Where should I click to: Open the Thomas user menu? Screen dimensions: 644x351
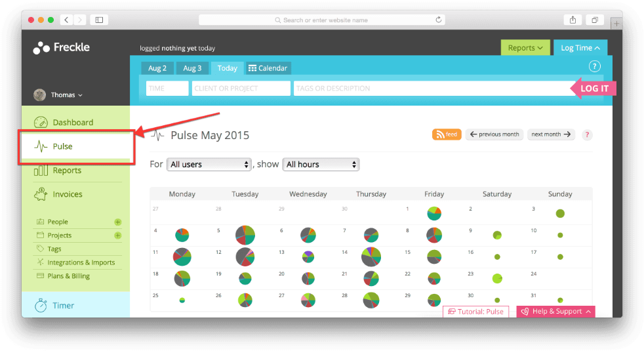coord(58,95)
